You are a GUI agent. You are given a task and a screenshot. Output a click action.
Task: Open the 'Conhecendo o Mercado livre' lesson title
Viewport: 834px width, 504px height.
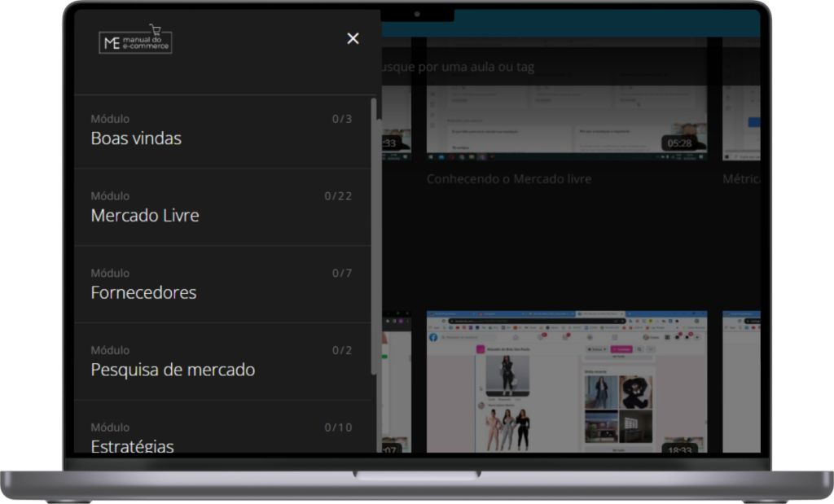point(509,178)
